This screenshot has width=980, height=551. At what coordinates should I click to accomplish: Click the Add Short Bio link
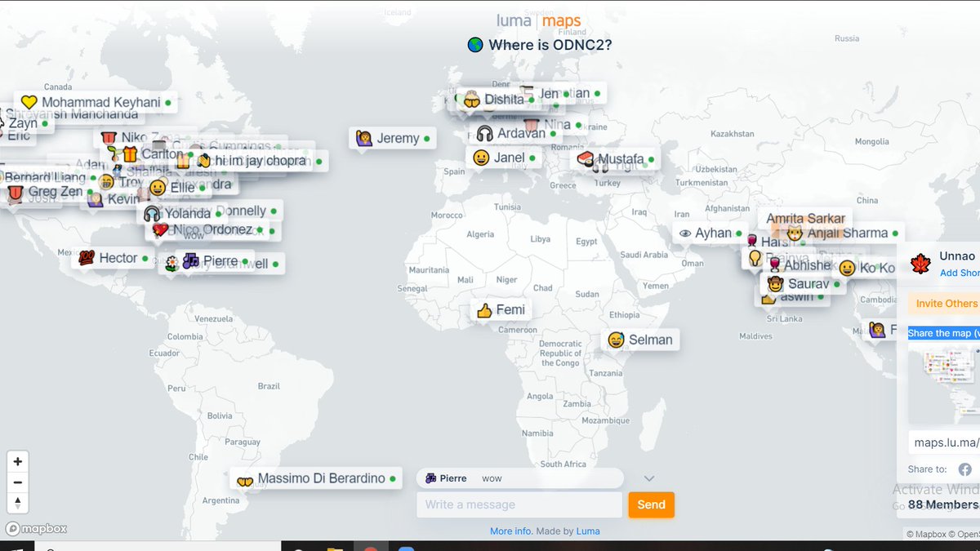click(x=960, y=273)
